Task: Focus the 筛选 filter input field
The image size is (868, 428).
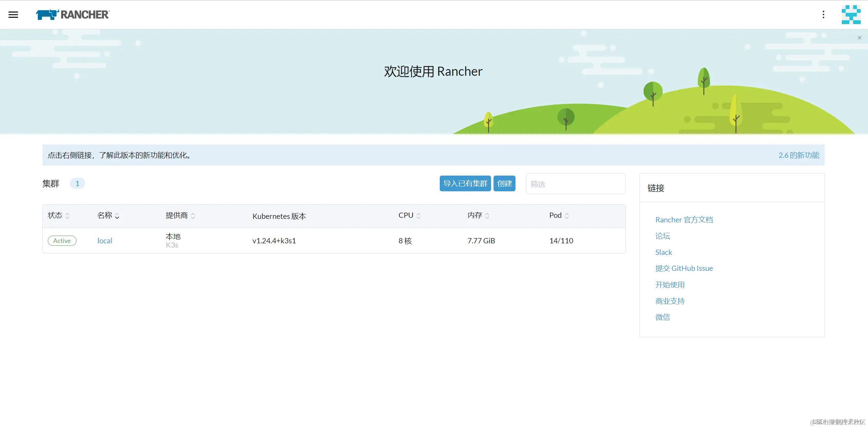Action: [576, 184]
